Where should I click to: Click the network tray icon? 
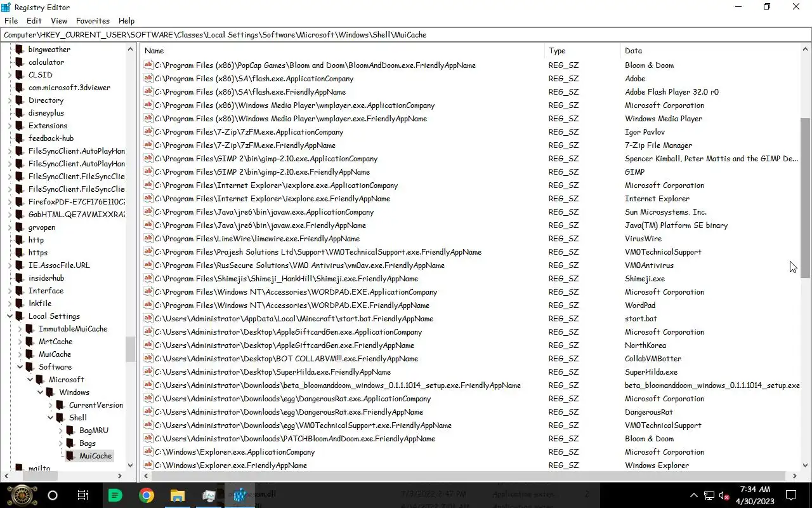point(709,495)
